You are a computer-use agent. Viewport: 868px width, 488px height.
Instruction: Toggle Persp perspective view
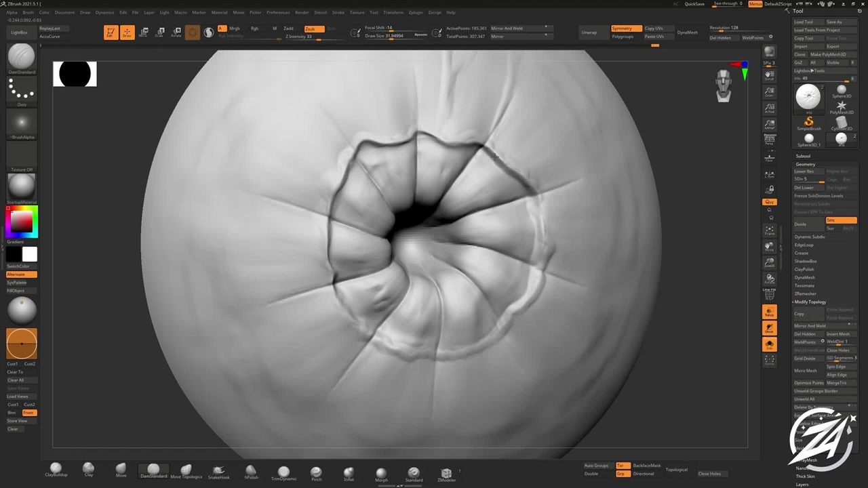[769, 140]
